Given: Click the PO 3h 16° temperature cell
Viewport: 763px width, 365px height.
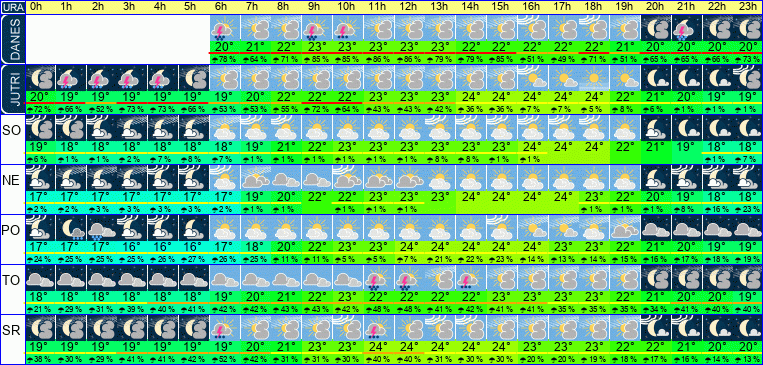Looking at the screenshot, I should tap(132, 247).
